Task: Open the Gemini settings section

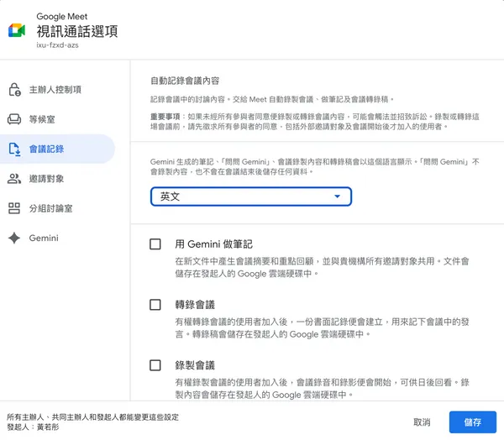Action: coord(57,238)
